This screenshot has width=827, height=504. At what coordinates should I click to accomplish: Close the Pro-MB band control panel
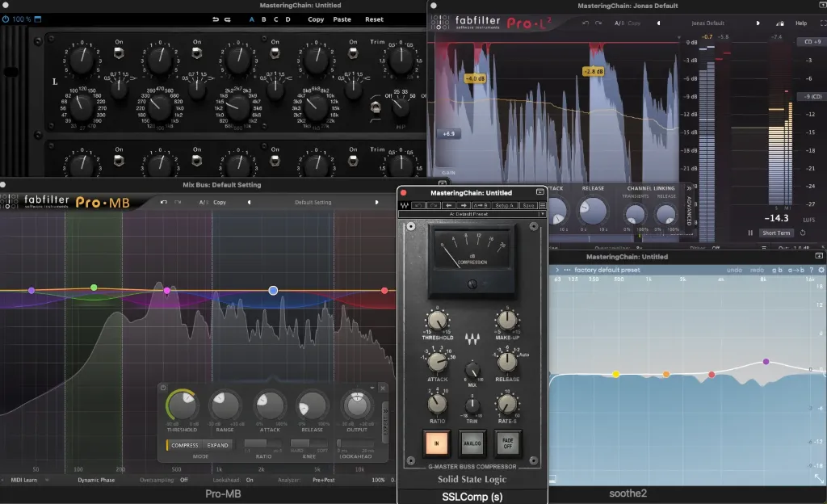383,388
